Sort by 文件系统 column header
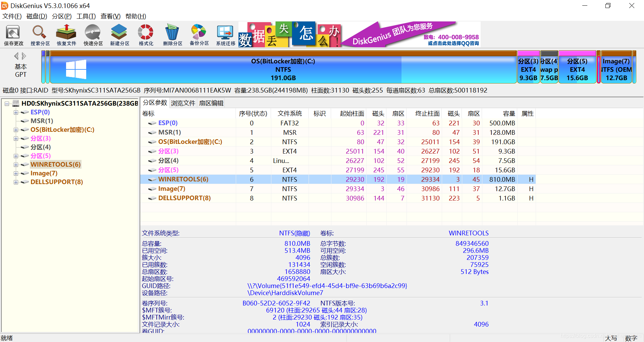The width and height of the screenshot is (644, 342). (289, 114)
